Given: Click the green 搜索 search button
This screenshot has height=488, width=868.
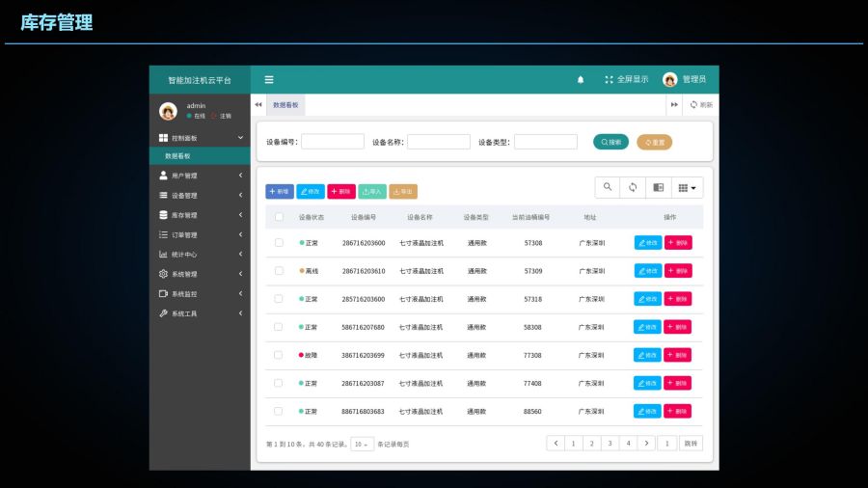Looking at the screenshot, I should [x=610, y=142].
